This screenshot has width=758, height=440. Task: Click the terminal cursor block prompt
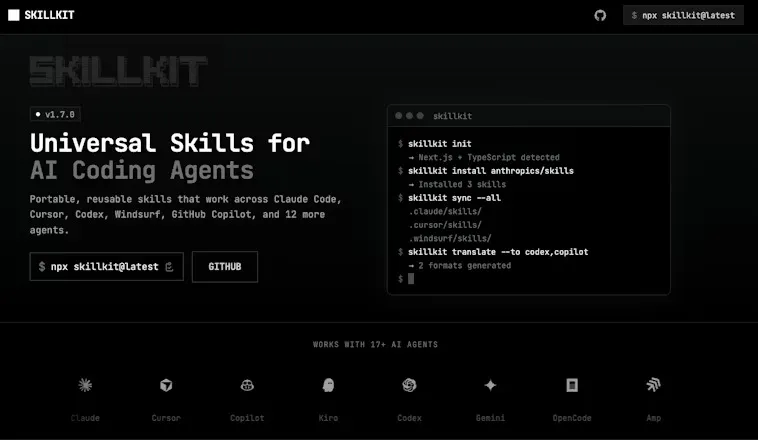411,279
